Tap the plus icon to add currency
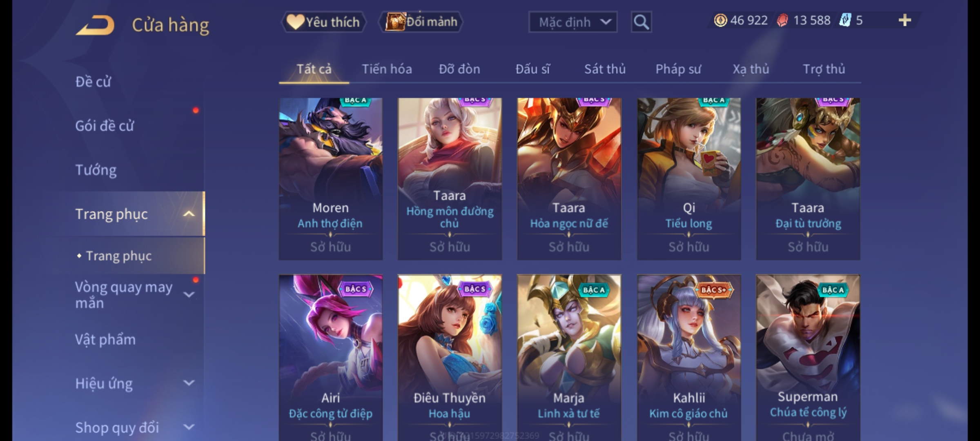Image resolution: width=980 pixels, height=441 pixels. pyautogui.click(x=905, y=20)
